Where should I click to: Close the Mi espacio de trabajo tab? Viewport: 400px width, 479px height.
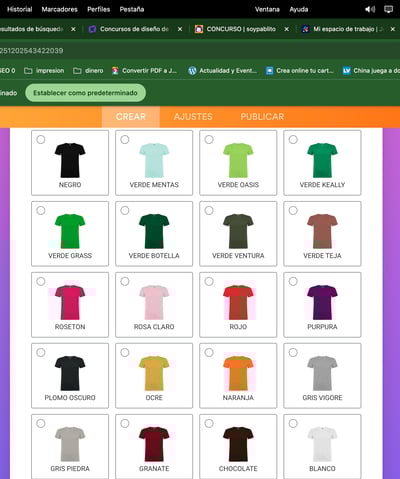[x=393, y=29]
